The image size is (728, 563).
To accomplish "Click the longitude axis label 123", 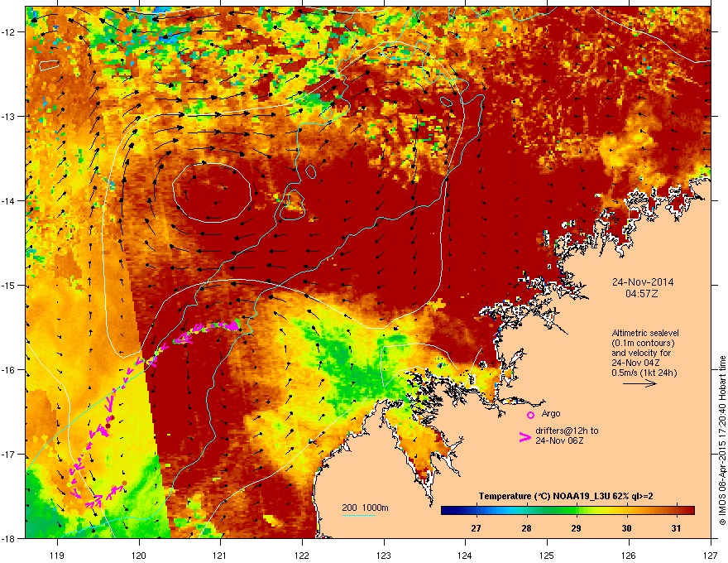I will click(384, 555).
